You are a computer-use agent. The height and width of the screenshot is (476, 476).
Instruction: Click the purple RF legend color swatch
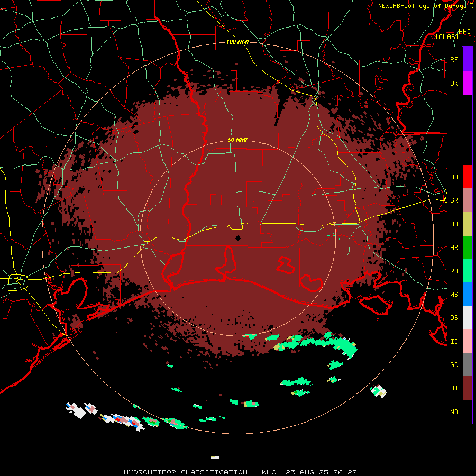tap(467, 59)
